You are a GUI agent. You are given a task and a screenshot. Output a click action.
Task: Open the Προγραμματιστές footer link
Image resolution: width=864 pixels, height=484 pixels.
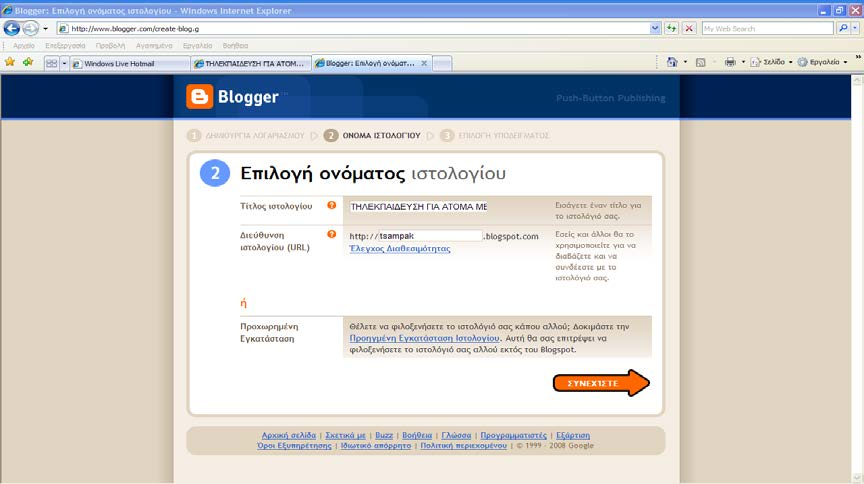514,435
